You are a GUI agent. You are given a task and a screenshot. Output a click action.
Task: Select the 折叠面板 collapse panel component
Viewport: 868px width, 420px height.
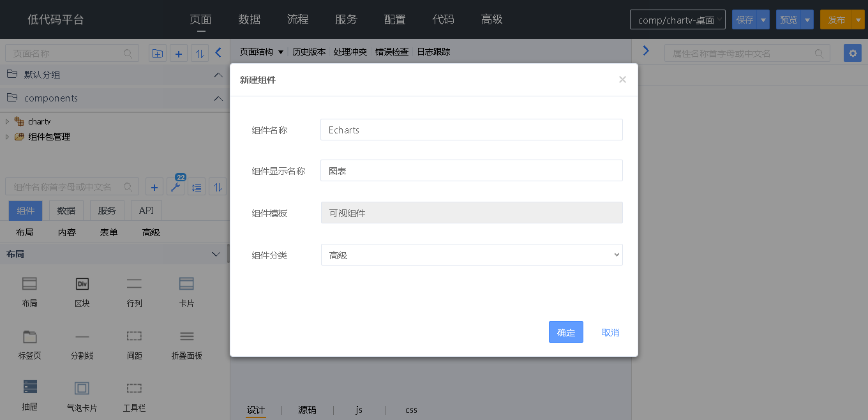pyautogui.click(x=186, y=336)
